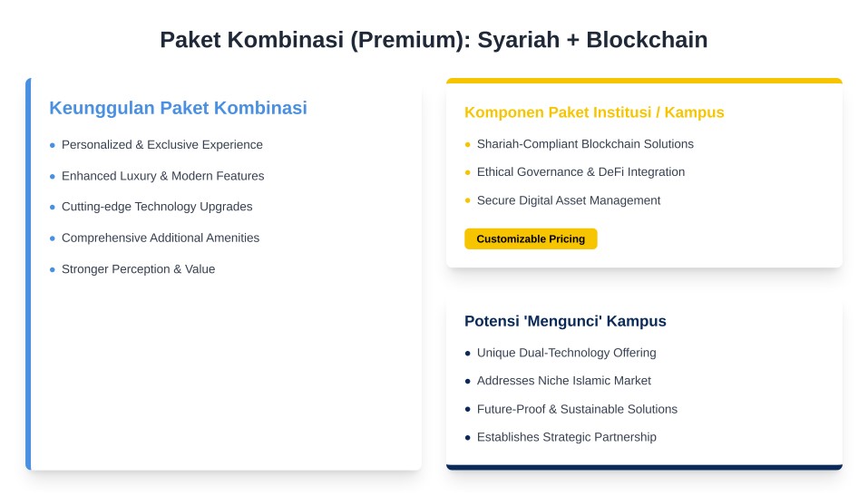The width and height of the screenshot is (868, 496).
Task: Click the Secure Digital Asset Management item
Action: [x=569, y=200]
